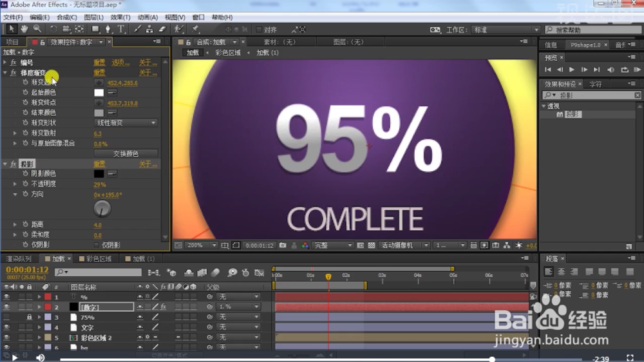Collapse the 透视 effects category

click(544, 106)
